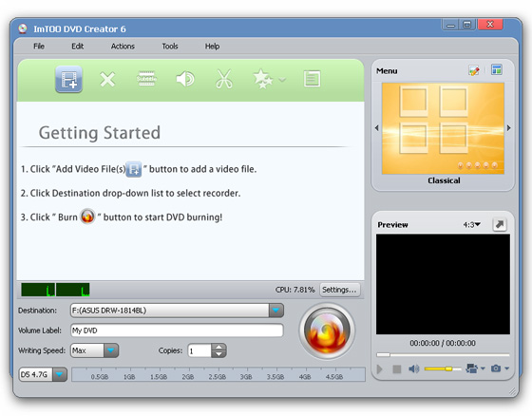Click the Settings... button
This screenshot has height=416, width=532.
tap(340, 290)
